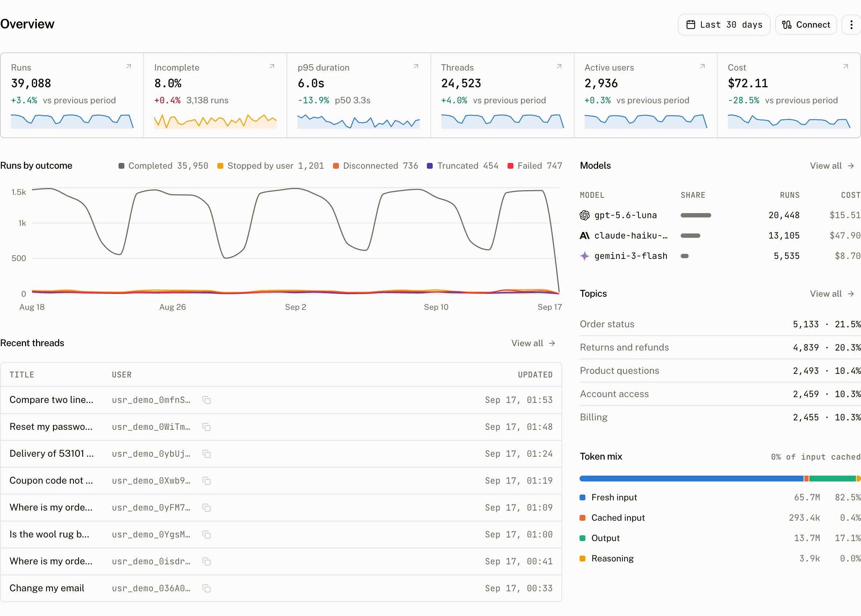Click the Fresh input blue swatch
The width and height of the screenshot is (861, 616).
pyautogui.click(x=582, y=497)
